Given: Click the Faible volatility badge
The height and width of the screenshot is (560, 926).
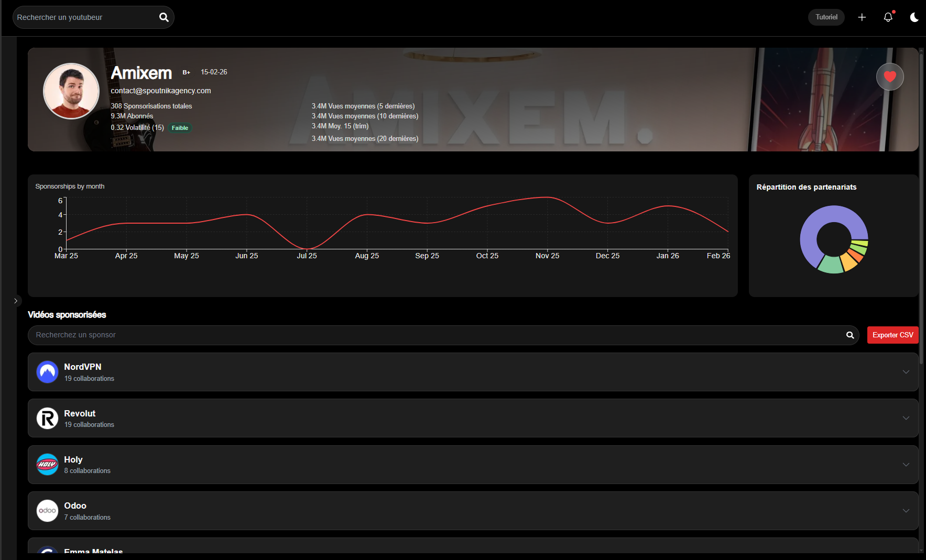Looking at the screenshot, I should coord(180,127).
